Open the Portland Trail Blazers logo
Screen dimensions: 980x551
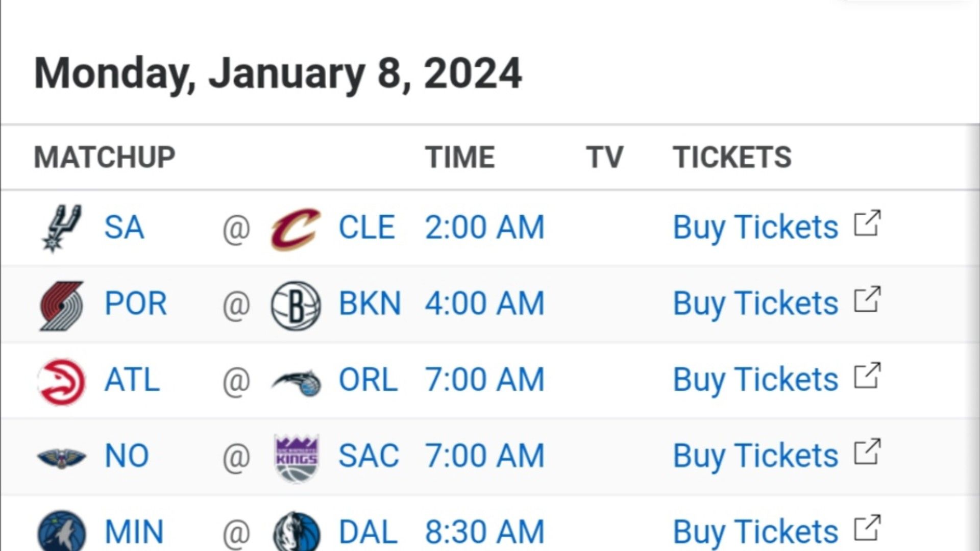point(61,305)
